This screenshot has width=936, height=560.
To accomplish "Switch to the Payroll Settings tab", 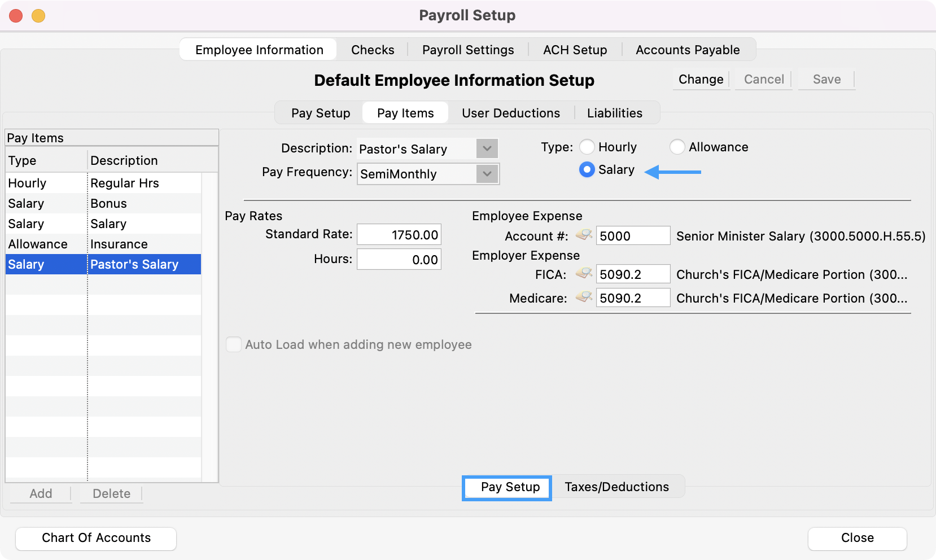I will point(468,50).
